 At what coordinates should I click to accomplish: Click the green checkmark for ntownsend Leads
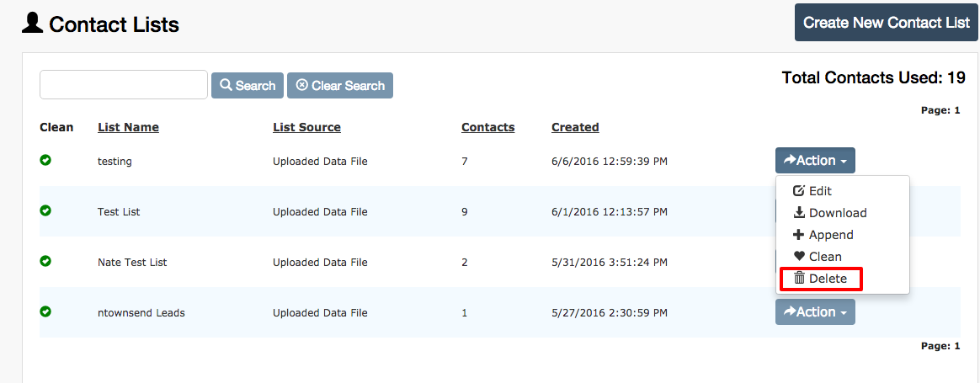(45, 311)
